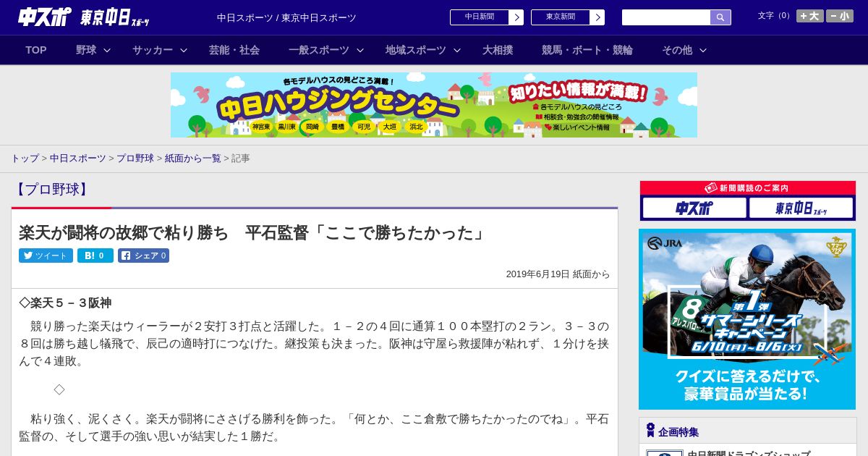Click header text 中日スポーツ / 東京中日スポーツ
This screenshot has height=456, width=868.
coord(286,17)
